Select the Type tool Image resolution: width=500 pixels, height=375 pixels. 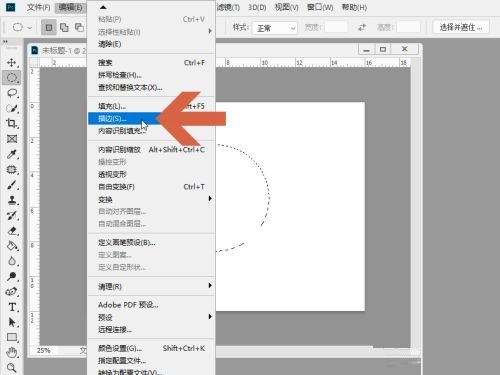pyautogui.click(x=12, y=307)
